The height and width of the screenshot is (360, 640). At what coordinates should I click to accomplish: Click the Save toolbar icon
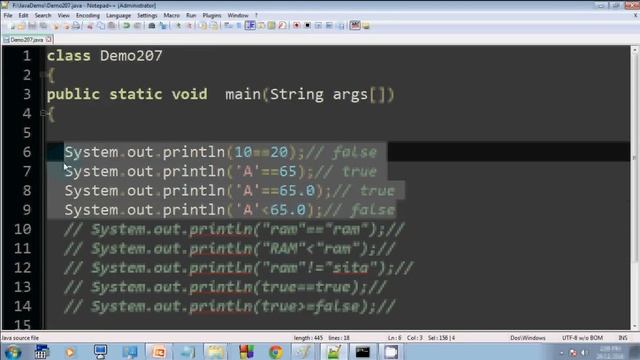pyautogui.click(x=32, y=26)
